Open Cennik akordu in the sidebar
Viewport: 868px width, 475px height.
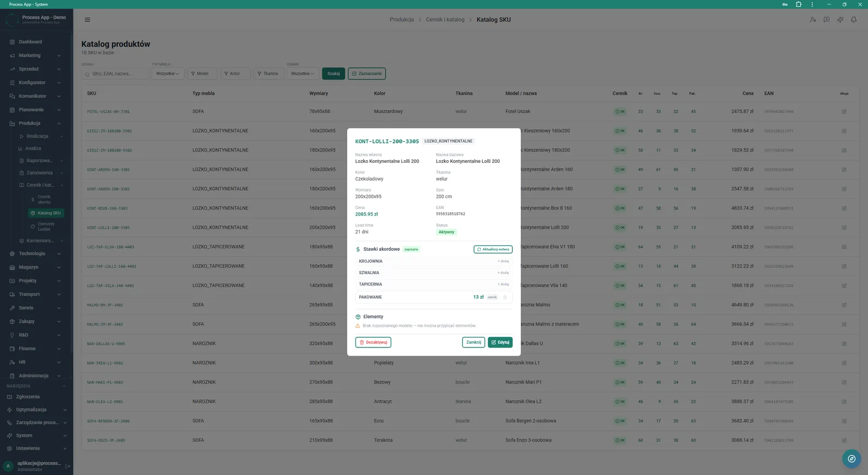[44, 199]
